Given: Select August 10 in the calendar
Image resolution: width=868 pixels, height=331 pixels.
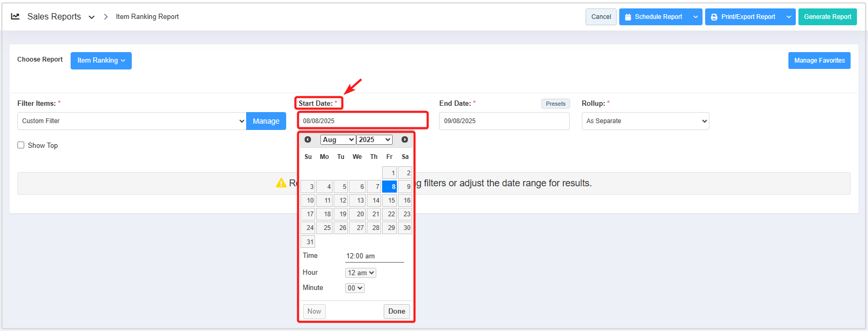Looking at the screenshot, I should click(308, 200).
